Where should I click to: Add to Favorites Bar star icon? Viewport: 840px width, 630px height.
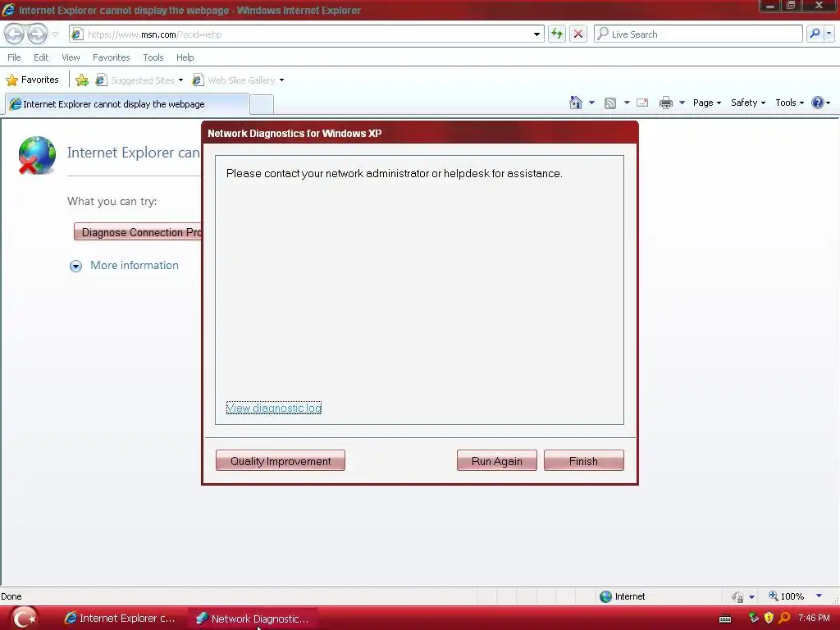pos(82,80)
